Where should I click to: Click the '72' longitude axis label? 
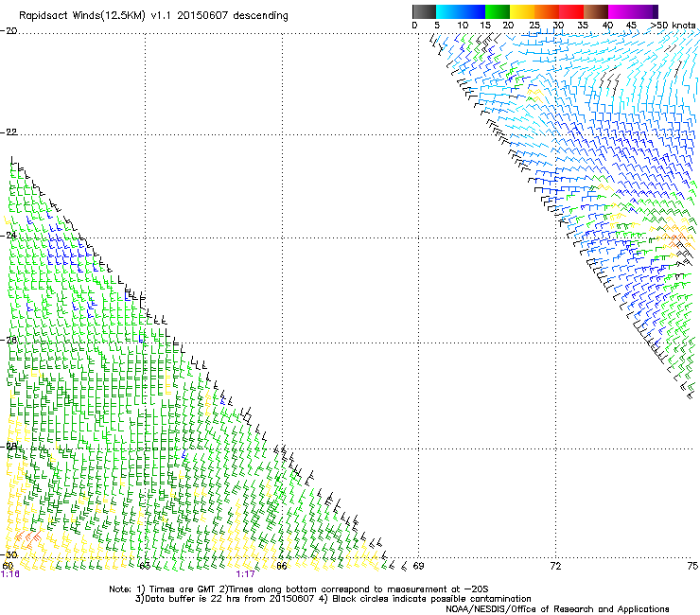[555, 566]
